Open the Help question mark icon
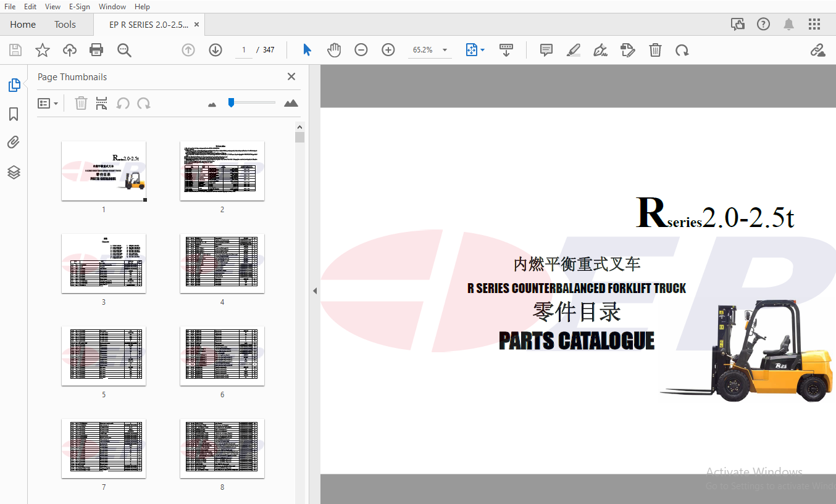The image size is (836, 504). 764,24
